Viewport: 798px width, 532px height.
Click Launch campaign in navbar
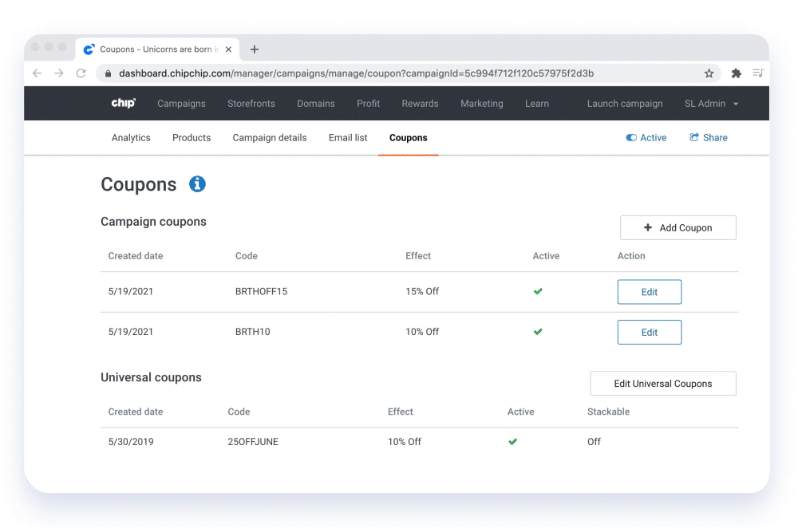click(x=625, y=103)
